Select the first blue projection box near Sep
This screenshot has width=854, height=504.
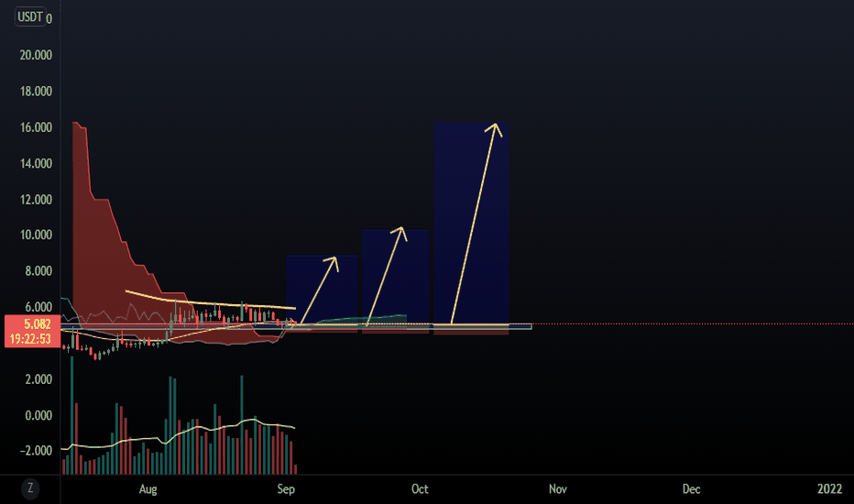[x=322, y=290]
